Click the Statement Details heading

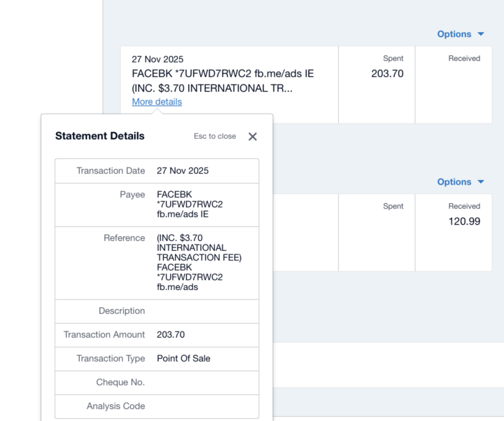[x=100, y=137]
